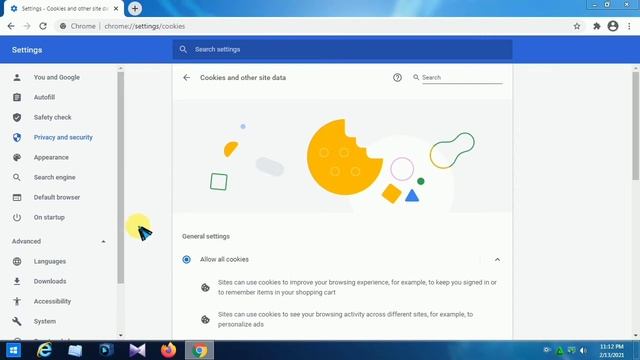Open the Extensions puzzle icon
The image size is (640, 360).
coord(596,26)
